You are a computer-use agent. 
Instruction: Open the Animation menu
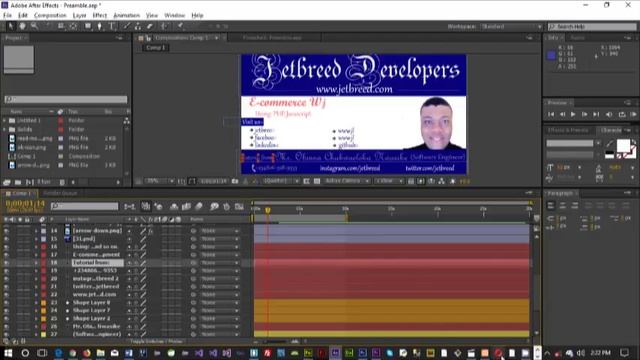pos(127,16)
